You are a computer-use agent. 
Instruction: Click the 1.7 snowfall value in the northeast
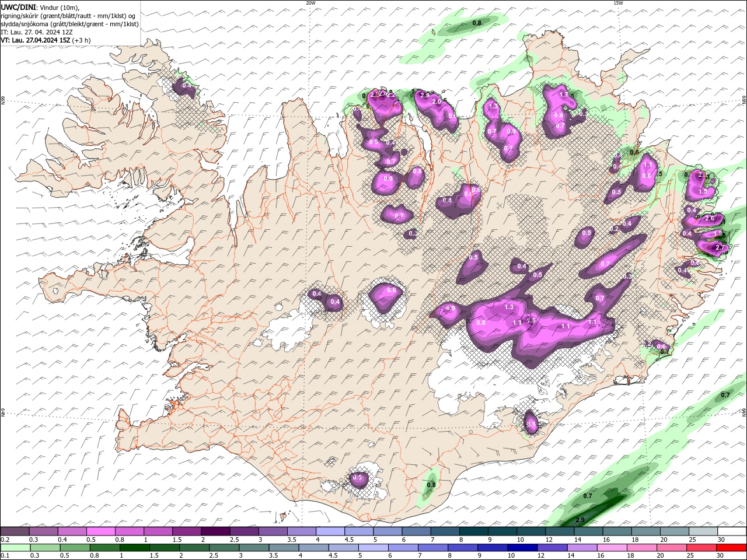click(564, 94)
